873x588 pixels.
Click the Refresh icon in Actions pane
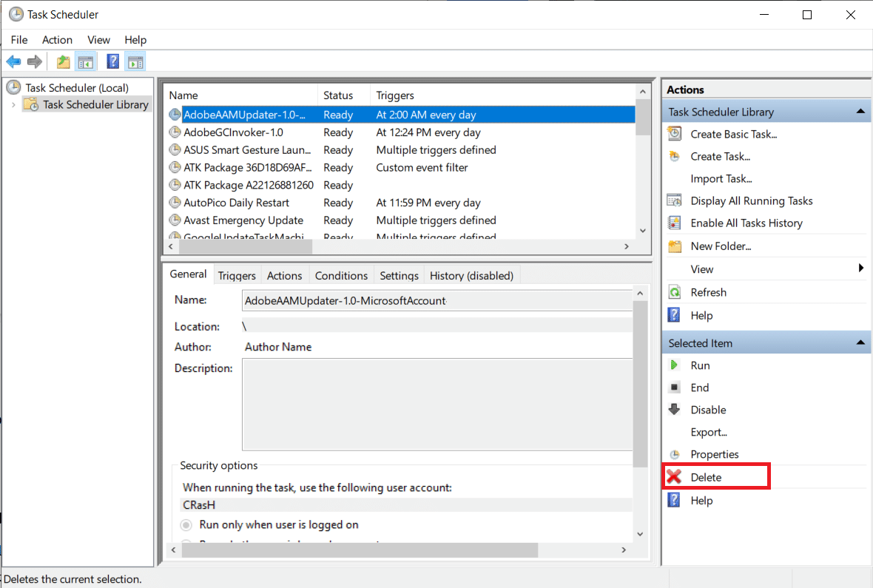[674, 292]
